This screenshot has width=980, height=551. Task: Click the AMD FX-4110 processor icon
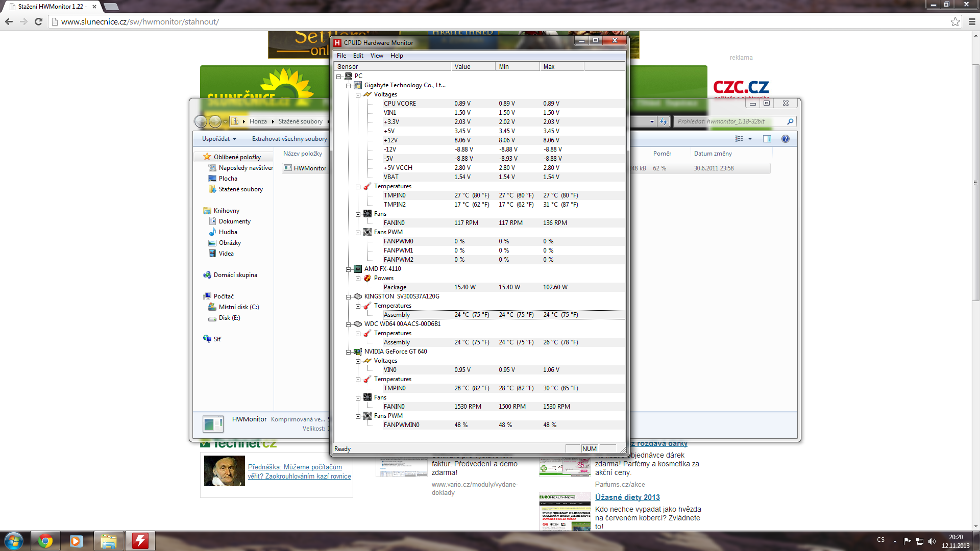[x=358, y=269]
